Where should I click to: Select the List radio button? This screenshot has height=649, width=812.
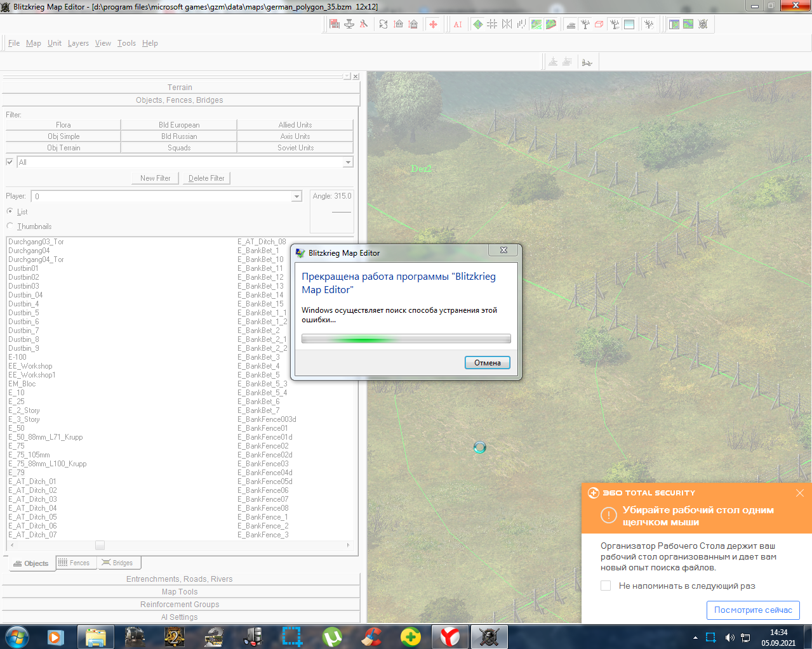pos(10,211)
